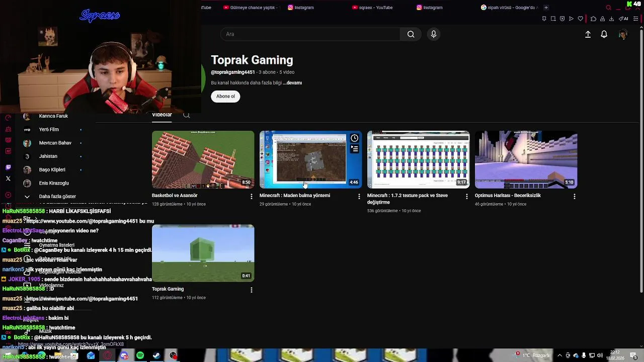The width and height of the screenshot is (644, 362).
Task: Click the Watch Later clock on the Maden bulma thumbnail
Action: tap(355, 138)
